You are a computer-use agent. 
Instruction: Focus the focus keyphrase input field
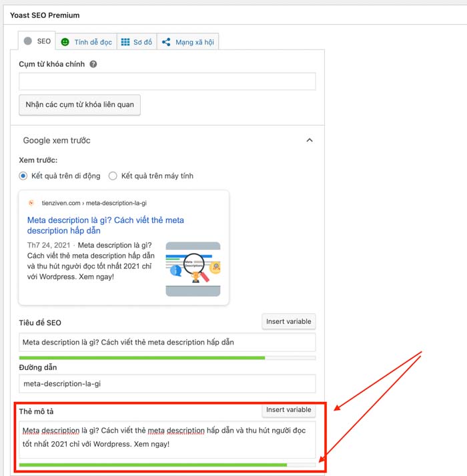tap(167, 81)
